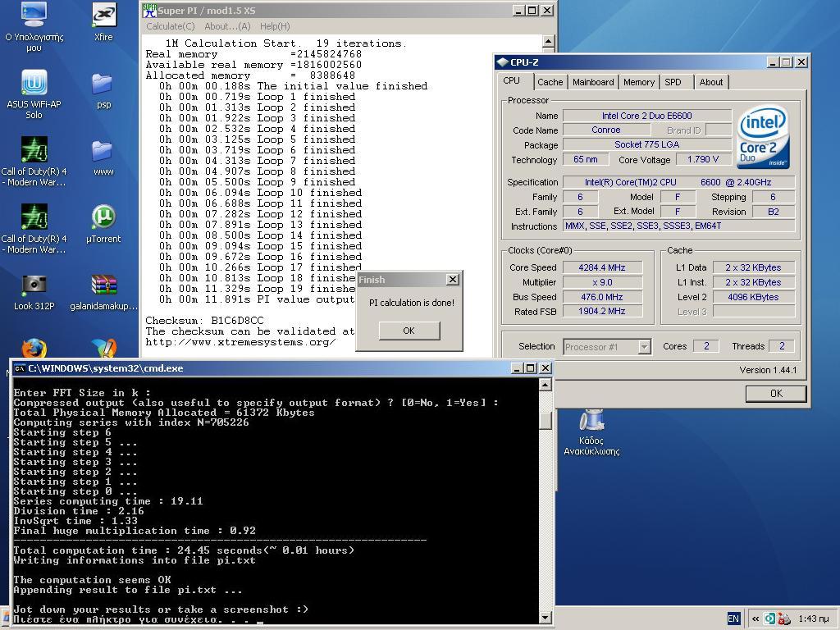Click the cmd.exe scrollbar up arrow
Viewport: 840px width, 630px height.
point(545,385)
